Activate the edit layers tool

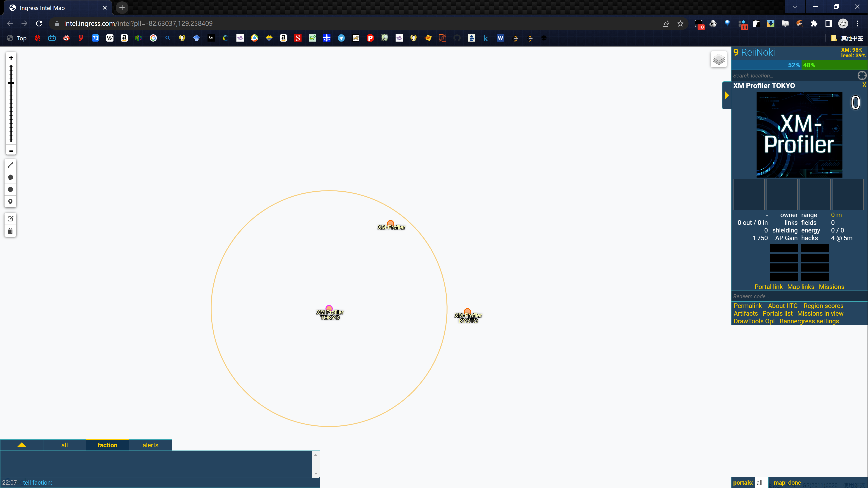[10, 218]
